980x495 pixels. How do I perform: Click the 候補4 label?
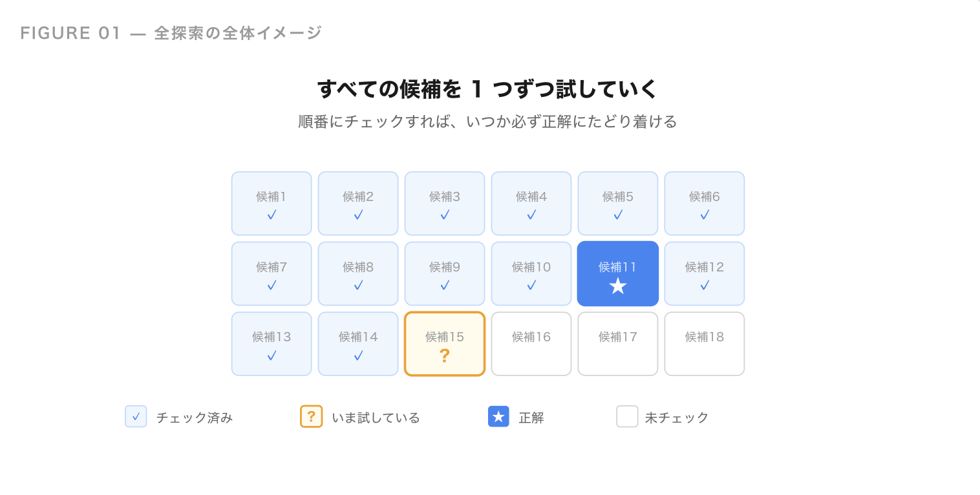click(x=531, y=196)
